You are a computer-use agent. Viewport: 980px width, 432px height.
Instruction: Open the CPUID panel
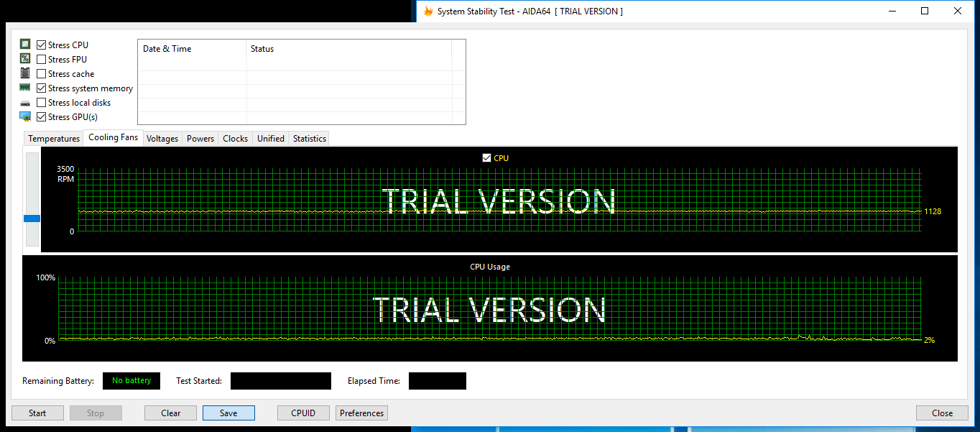click(303, 413)
